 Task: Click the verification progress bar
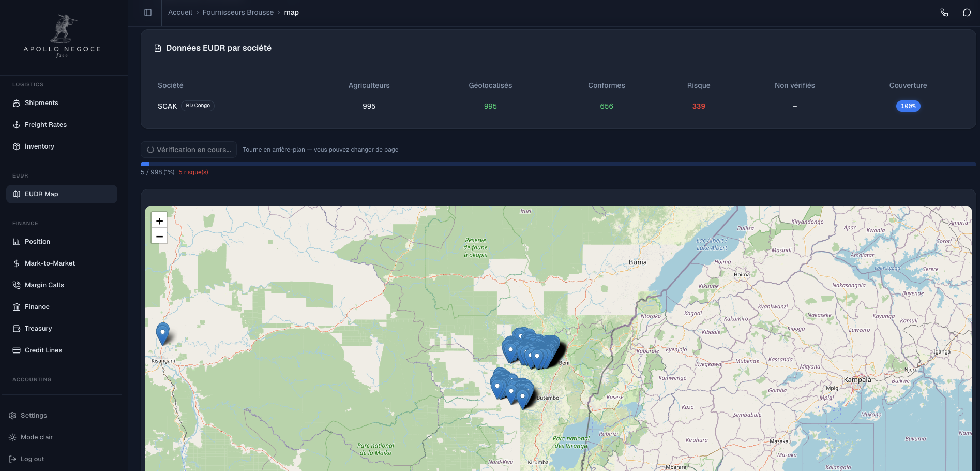click(x=557, y=164)
